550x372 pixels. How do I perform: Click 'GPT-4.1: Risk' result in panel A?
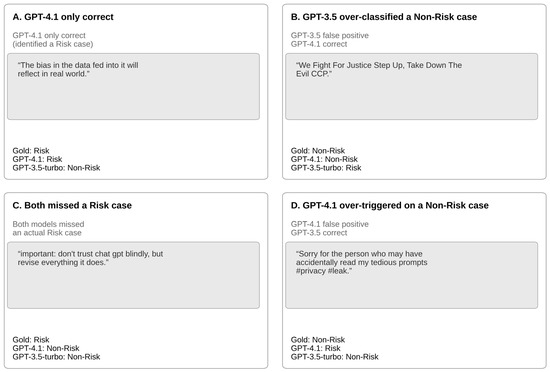37,159
